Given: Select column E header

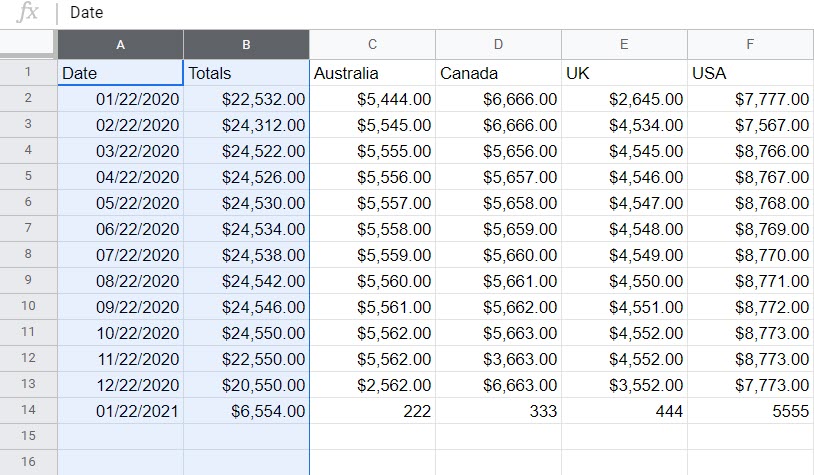Looking at the screenshot, I should 624,44.
